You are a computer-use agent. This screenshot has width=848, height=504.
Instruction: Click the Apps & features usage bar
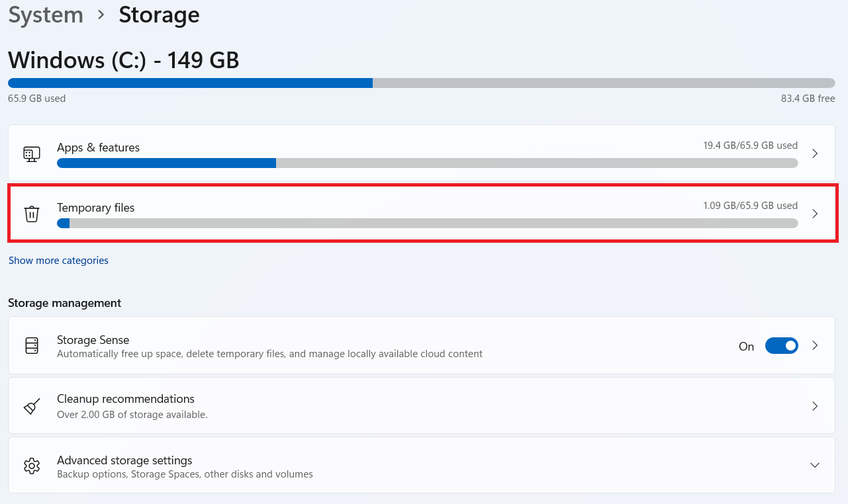point(427,163)
